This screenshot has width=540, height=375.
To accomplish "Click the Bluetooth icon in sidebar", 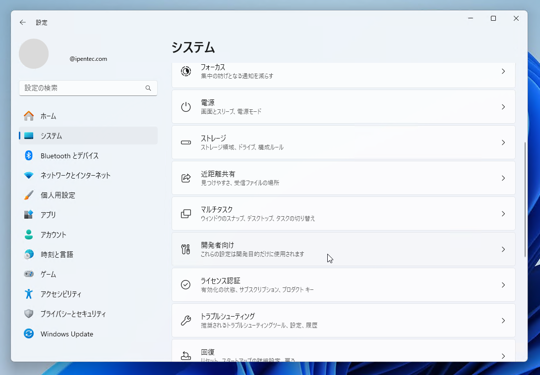I will [29, 155].
